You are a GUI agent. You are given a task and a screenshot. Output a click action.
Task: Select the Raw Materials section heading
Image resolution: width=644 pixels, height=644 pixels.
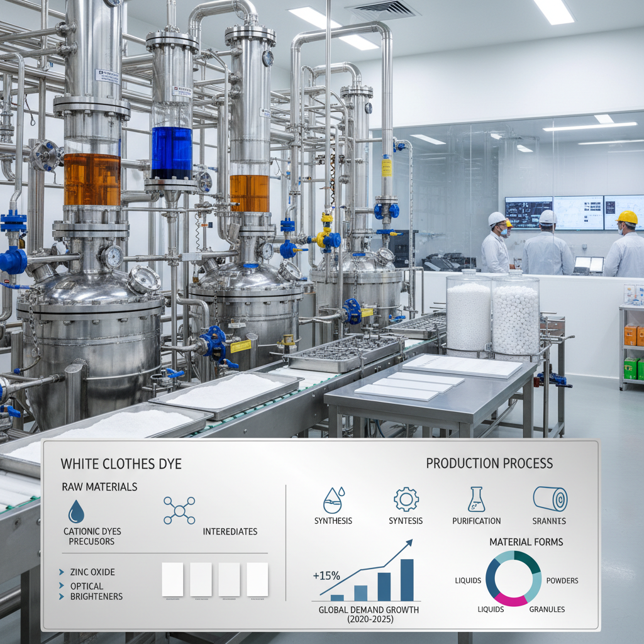tap(99, 487)
